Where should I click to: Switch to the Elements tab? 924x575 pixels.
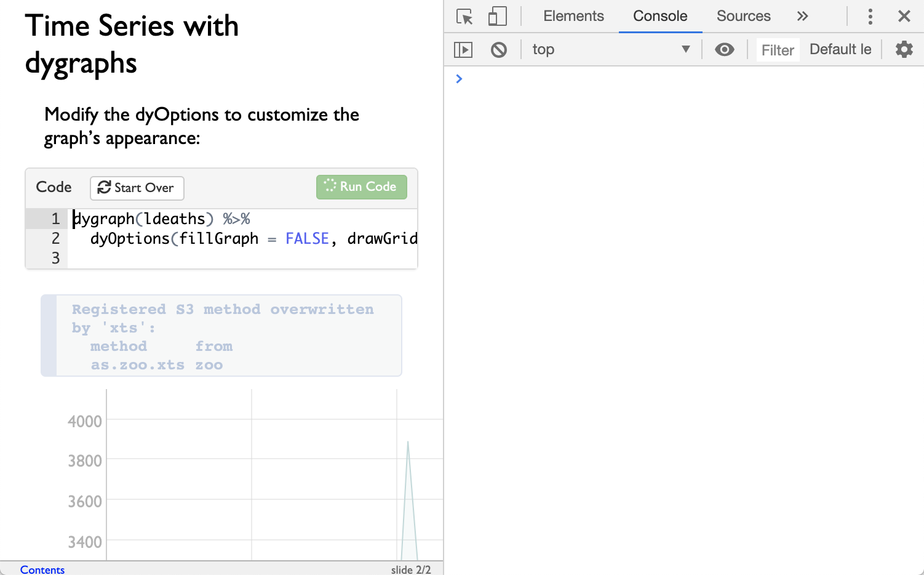[x=573, y=16]
